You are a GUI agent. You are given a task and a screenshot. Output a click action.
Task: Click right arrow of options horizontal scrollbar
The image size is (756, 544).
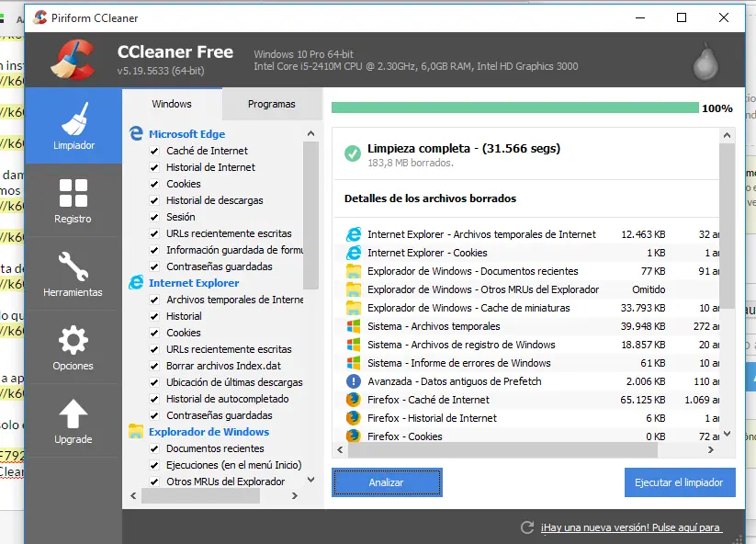(295, 495)
